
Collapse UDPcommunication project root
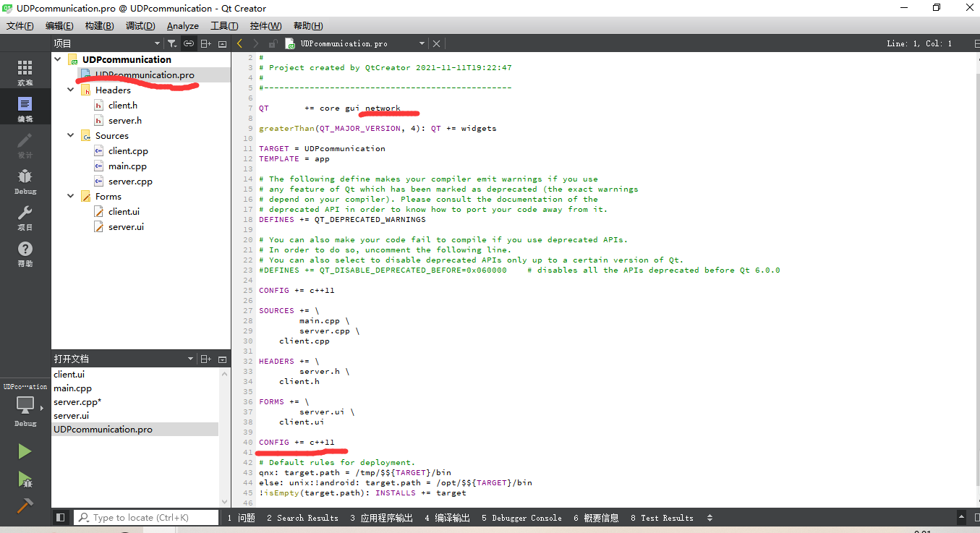click(57, 60)
